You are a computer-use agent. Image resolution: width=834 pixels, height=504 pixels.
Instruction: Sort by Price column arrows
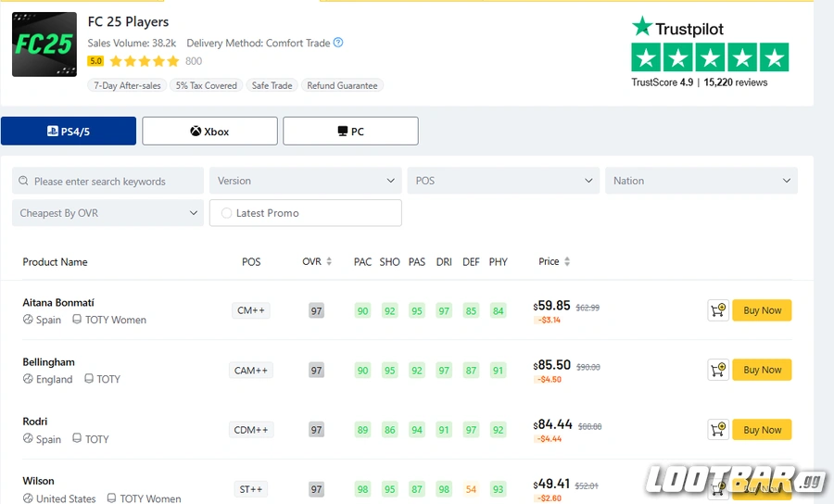(x=567, y=261)
